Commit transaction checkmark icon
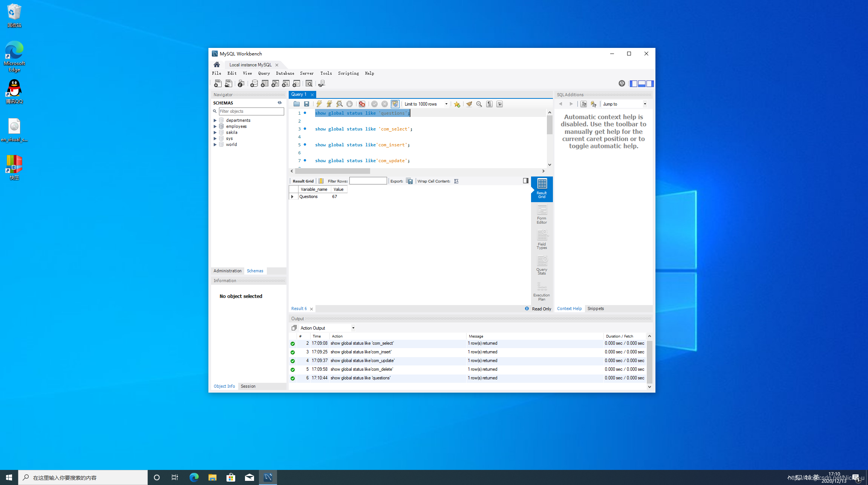 [x=374, y=104]
